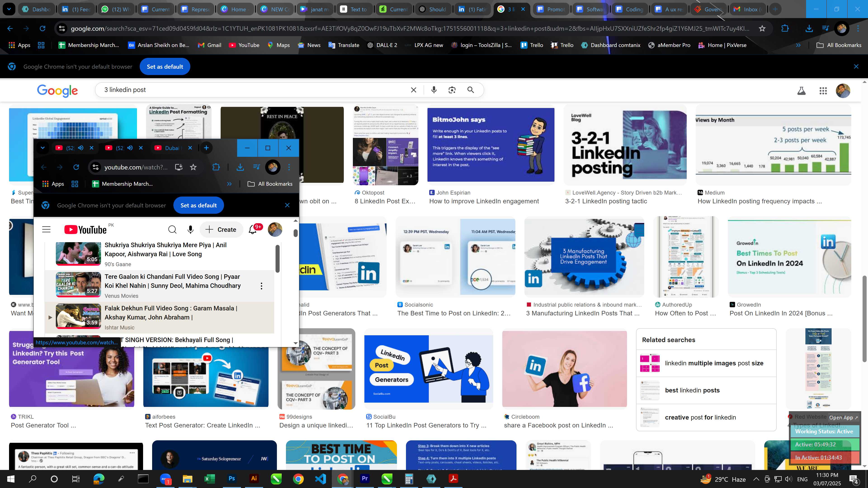Click the YouTube playlist panel scrollbar thumb
868x488 pixels.
click(277, 259)
